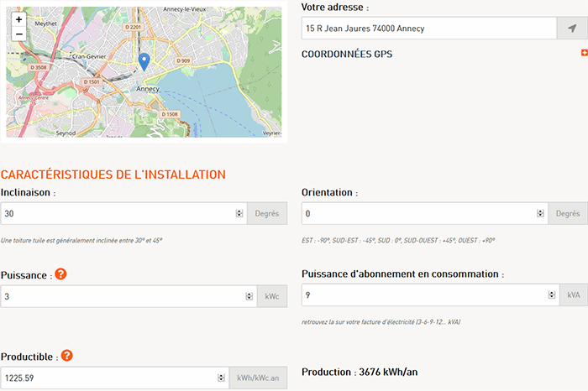Image resolution: width=588 pixels, height=391 pixels.
Task: Click the blue location marker on map
Action: pyautogui.click(x=144, y=61)
